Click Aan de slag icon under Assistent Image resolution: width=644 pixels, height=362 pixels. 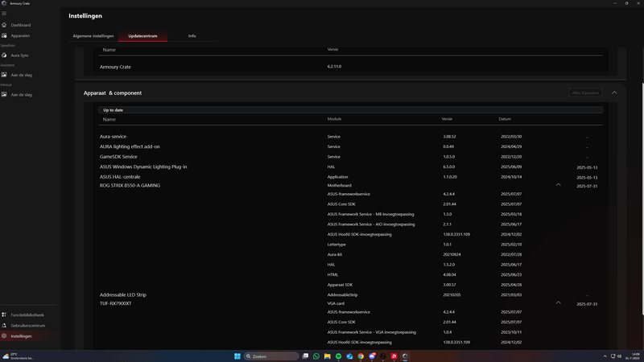pyautogui.click(x=4, y=75)
